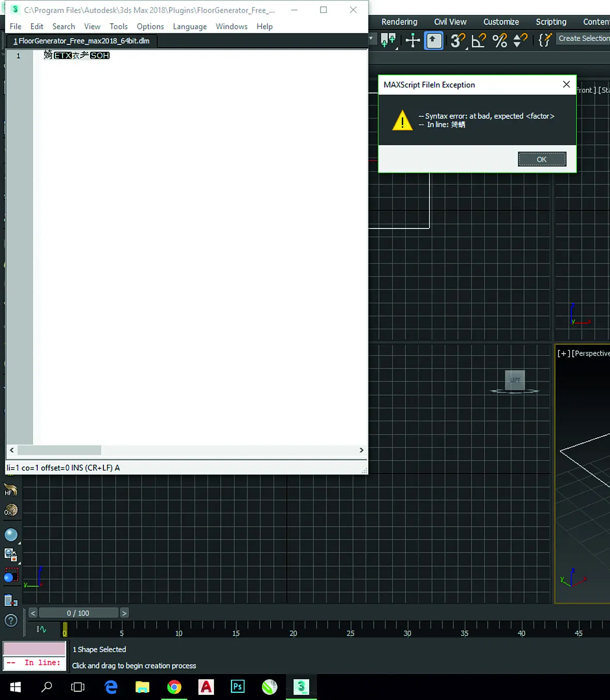Open File Explorer from the taskbar
Screen dimensions: 610x700
coord(142,687)
